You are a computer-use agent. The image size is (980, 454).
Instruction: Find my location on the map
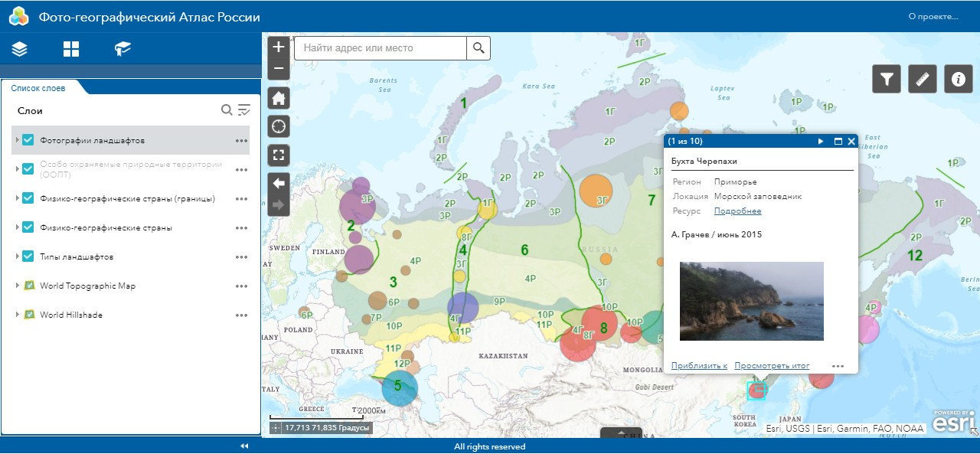click(x=279, y=126)
